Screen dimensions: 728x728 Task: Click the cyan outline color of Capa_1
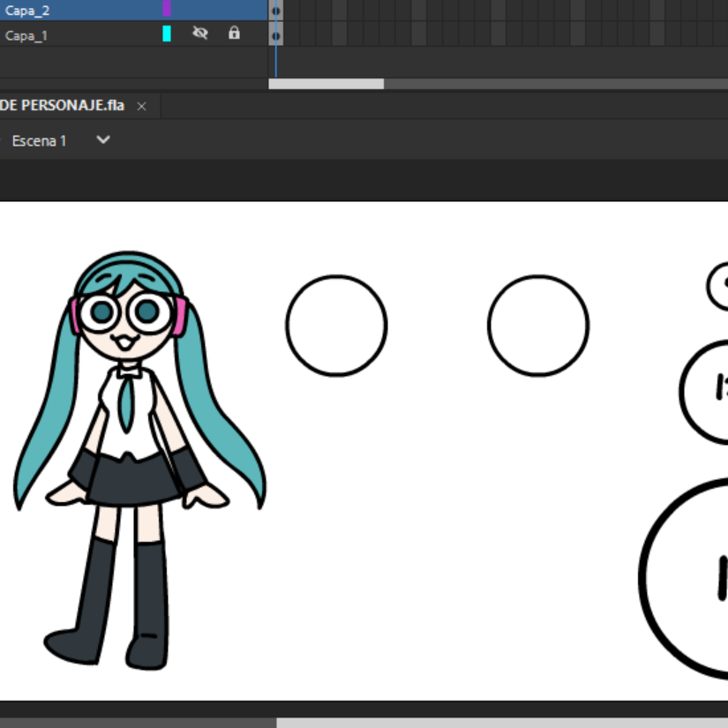click(x=167, y=34)
